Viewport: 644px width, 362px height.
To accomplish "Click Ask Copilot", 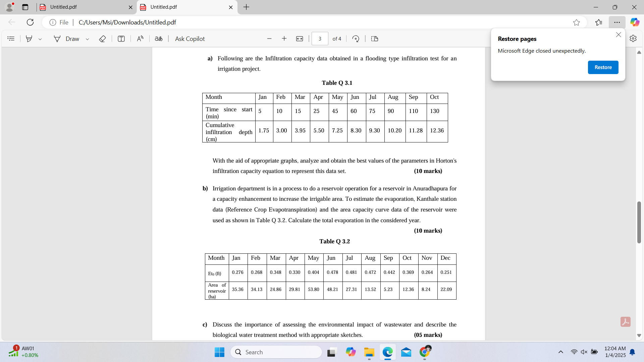I will coord(190,39).
